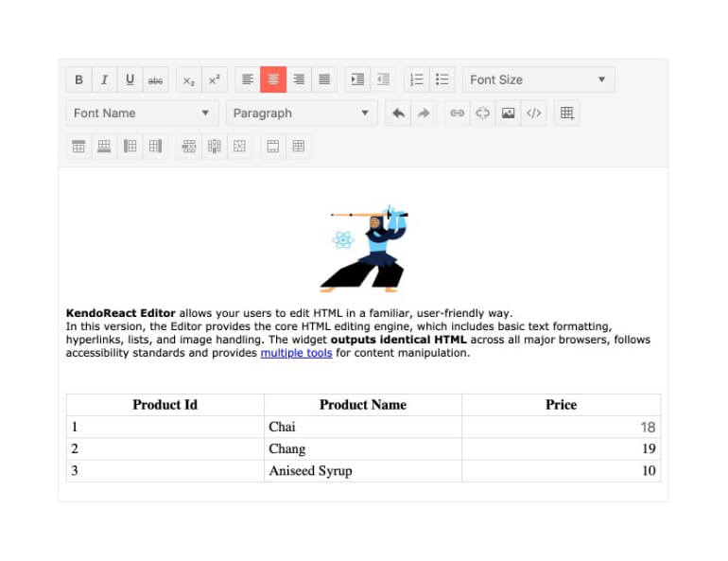
Task: Add a table column after
Action: (156, 147)
